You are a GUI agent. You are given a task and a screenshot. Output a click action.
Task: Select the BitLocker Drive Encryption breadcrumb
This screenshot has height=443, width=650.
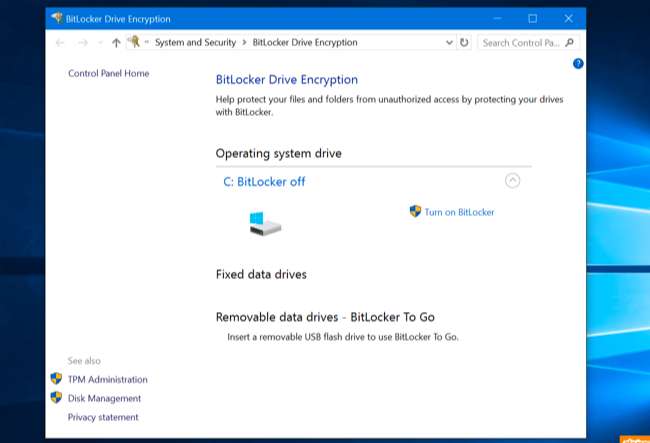coord(305,43)
